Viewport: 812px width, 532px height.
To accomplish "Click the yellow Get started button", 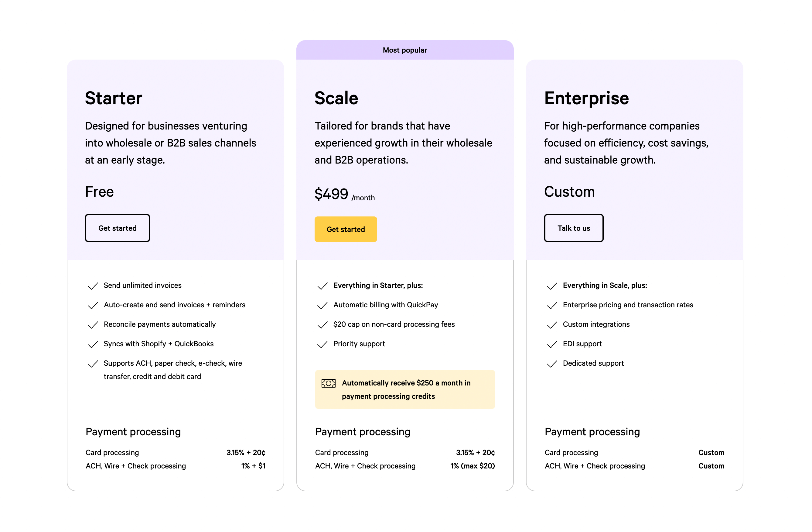I will click(345, 229).
